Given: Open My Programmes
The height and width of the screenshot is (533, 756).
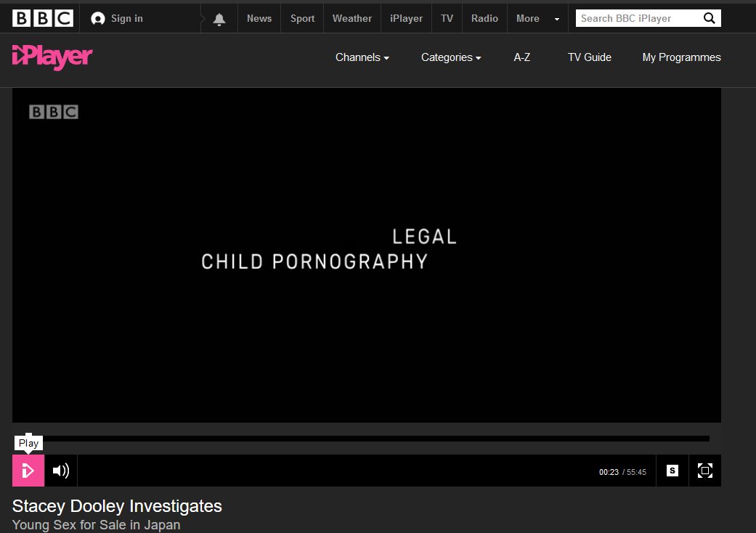Looking at the screenshot, I should pyautogui.click(x=681, y=57).
